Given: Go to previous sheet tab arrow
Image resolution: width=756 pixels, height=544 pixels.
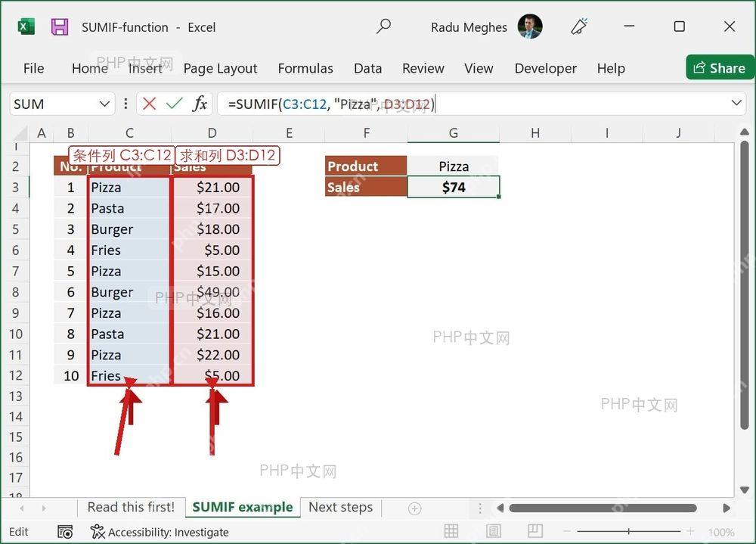Looking at the screenshot, I should (22, 508).
